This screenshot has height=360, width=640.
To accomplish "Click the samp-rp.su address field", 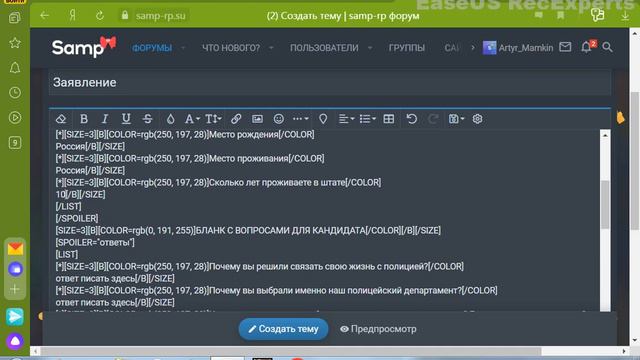I will [160, 16].
